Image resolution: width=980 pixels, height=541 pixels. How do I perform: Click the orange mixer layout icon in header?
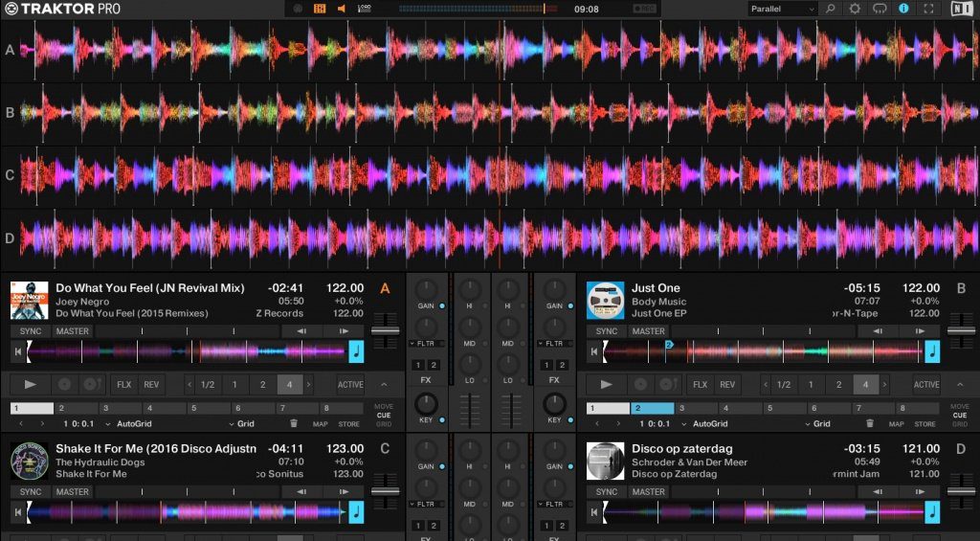point(320,9)
